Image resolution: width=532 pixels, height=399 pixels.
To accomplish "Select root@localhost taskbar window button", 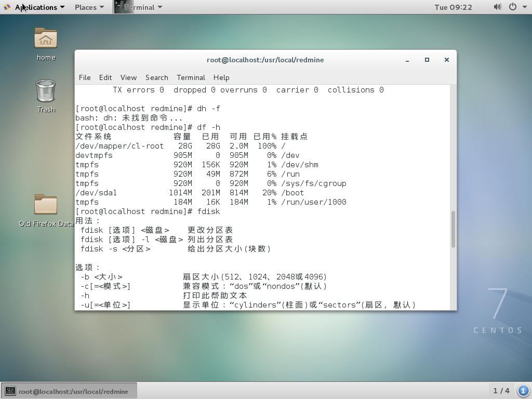I will pyautogui.click(x=69, y=391).
